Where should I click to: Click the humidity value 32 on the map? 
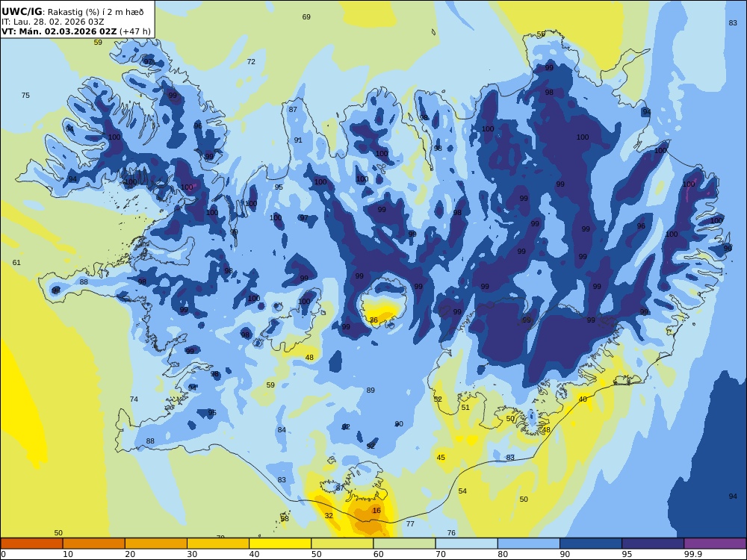pos(329,516)
